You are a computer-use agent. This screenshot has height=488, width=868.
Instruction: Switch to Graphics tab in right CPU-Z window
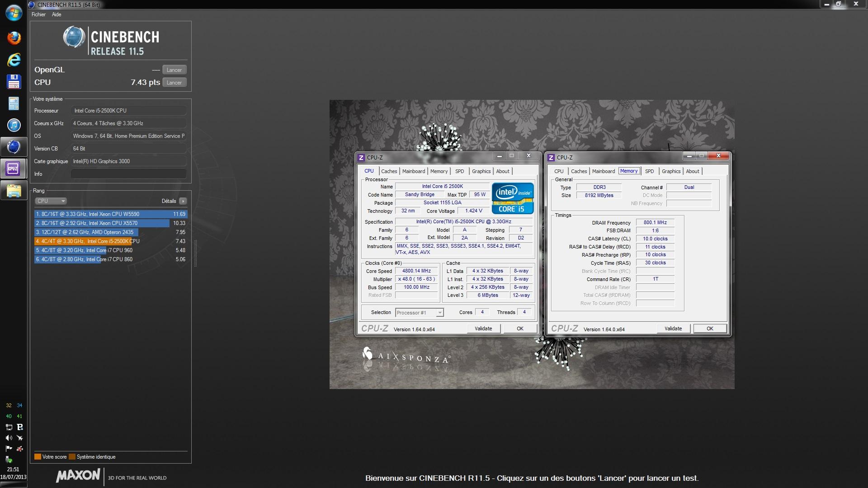coord(671,171)
